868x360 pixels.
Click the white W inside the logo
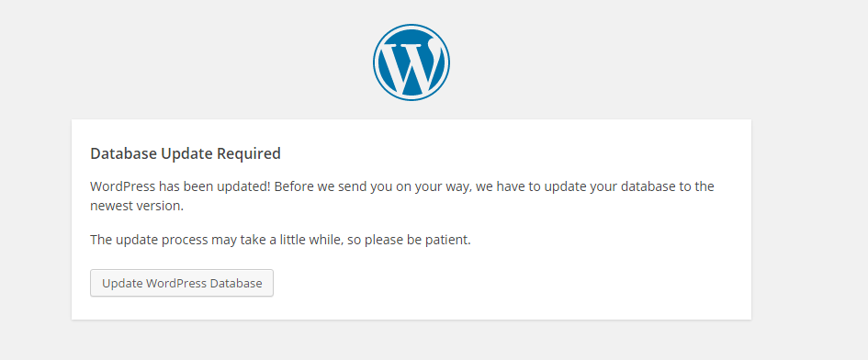tap(411, 66)
